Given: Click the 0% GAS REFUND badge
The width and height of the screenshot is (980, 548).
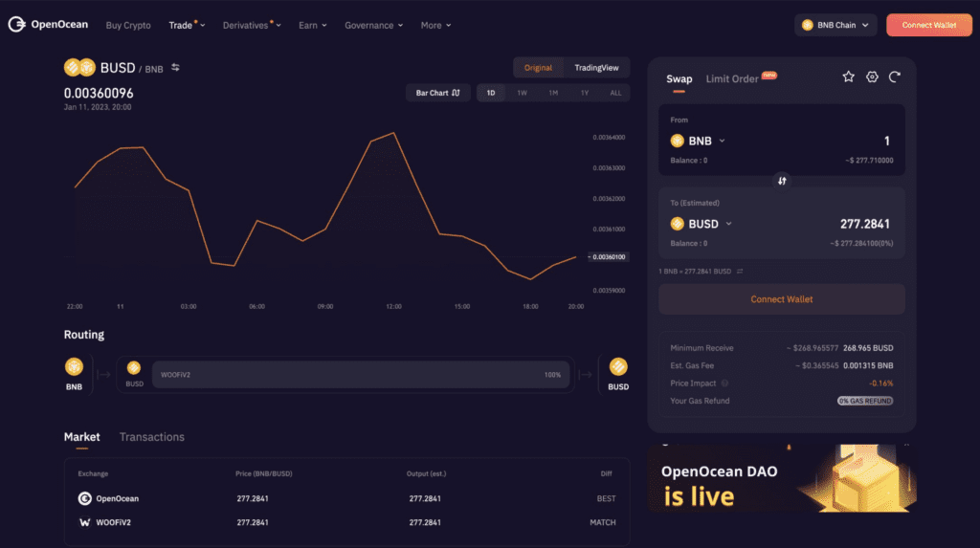Looking at the screenshot, I should tap(865, 401).
